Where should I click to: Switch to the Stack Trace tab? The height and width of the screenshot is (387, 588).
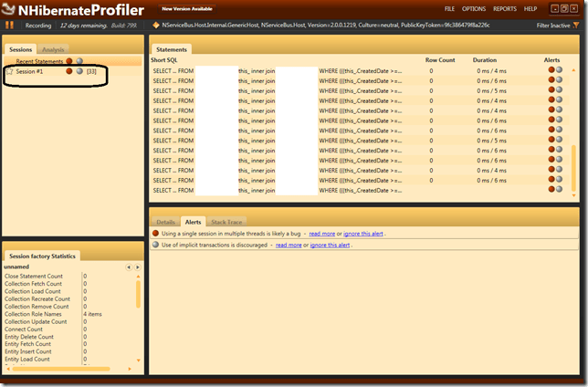click(x=226, y=221)
